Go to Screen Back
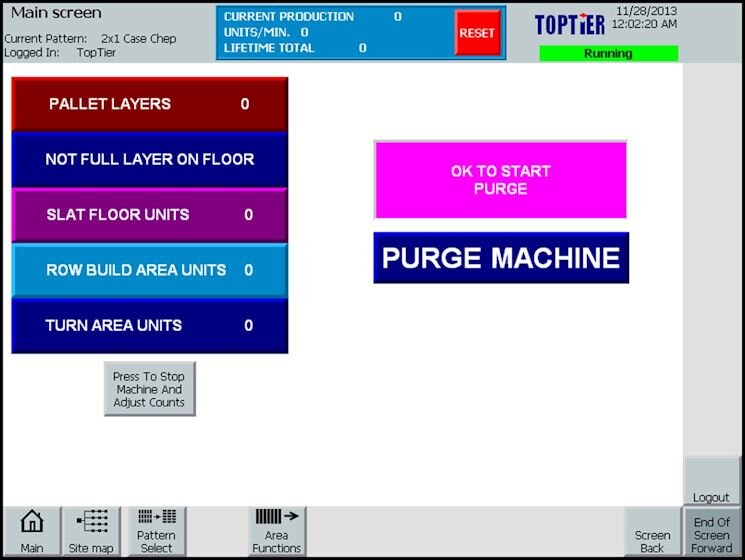The width and height of the screenshot is (745, 560). 653,532
